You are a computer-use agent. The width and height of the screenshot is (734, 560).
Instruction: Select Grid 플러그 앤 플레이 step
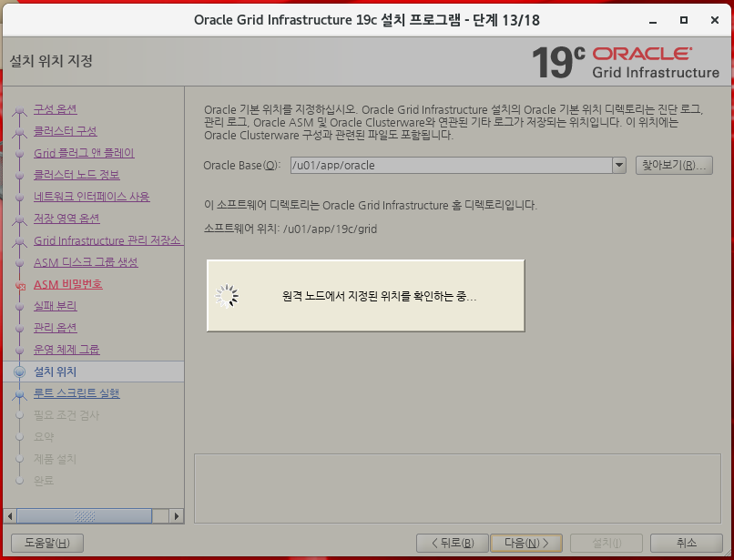(x=85, y=153)
